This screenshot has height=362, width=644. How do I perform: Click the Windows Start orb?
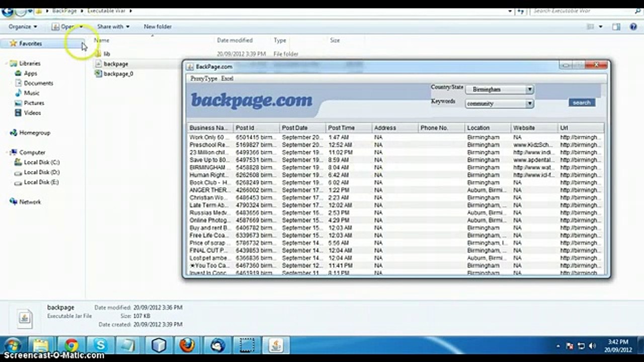[12, 345]
